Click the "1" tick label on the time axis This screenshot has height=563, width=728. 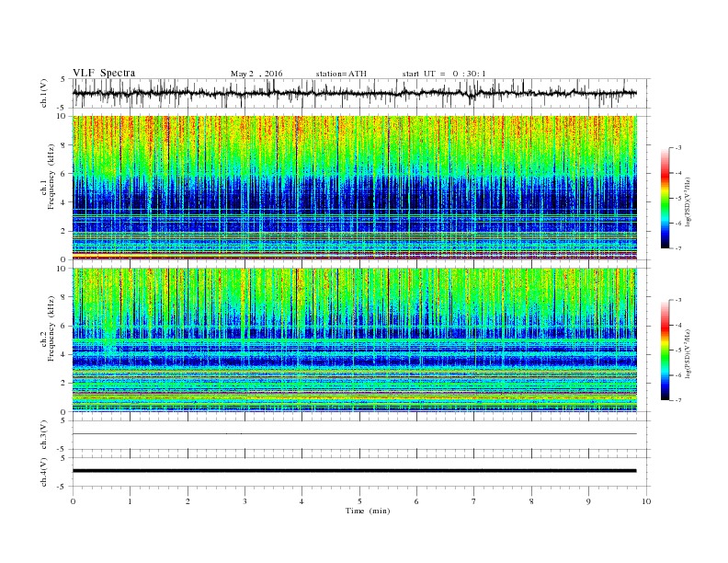pyautogui.click(x=130, y=501)
